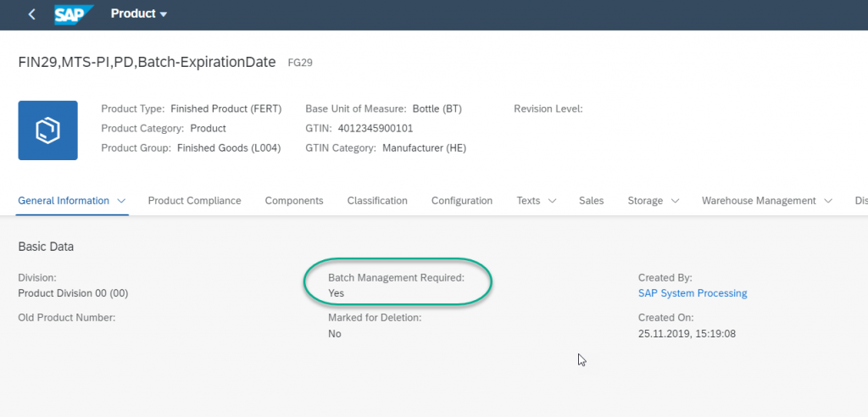Click the Batch Management Required value Yes
The width and height of the screenshot is (868, 417).
tap(336, 293)
